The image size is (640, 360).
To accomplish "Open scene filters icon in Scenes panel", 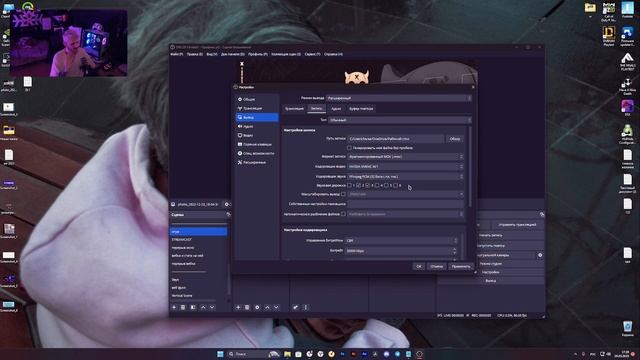I will pos(193,307).
